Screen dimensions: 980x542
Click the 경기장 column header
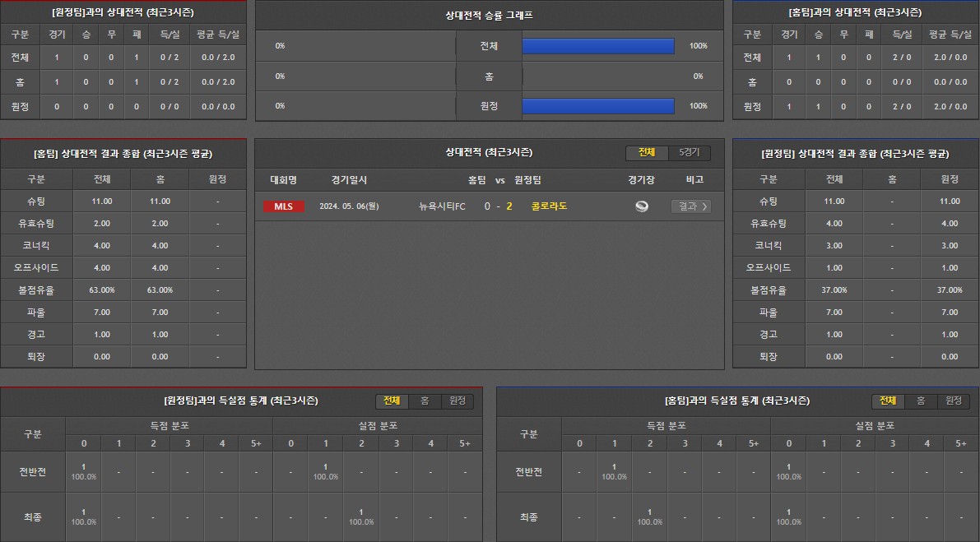tap(641, 180)
